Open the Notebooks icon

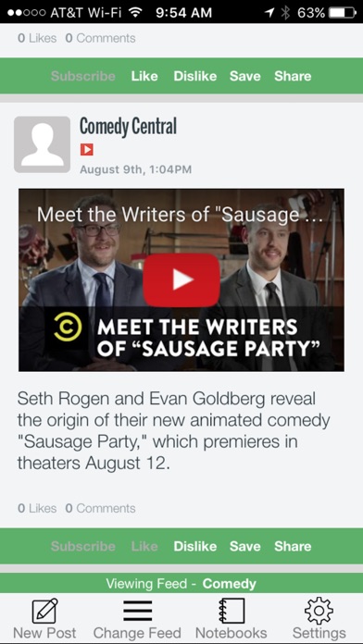(x=232, y=611)
